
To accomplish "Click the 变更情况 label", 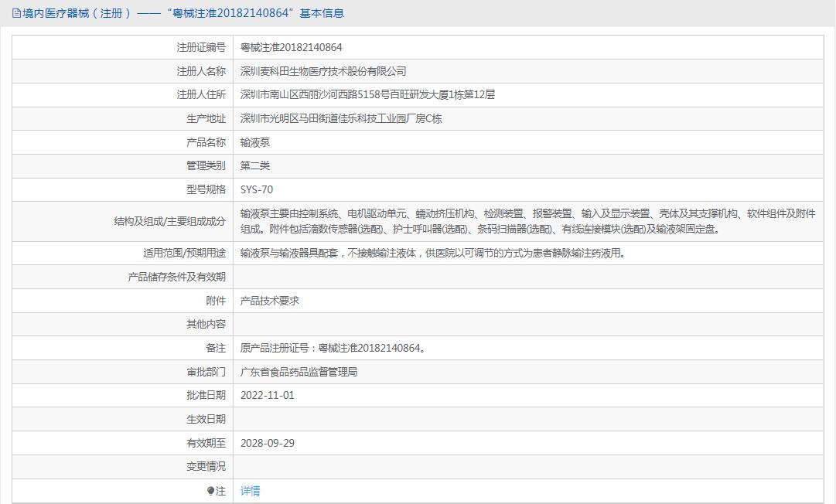I will point(206,467).
